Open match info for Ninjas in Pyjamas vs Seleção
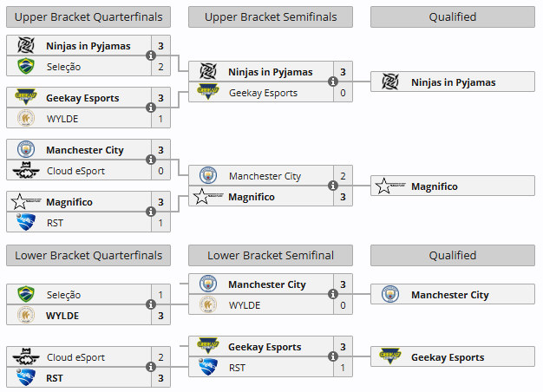This screenshot has height=392, width=543. coord(151,56)
